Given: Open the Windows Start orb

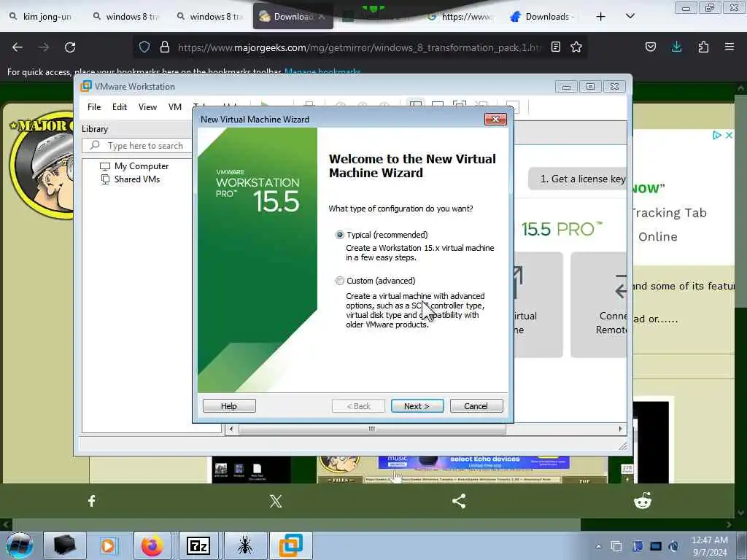Looking at the screenshot, I should [20, 545].
